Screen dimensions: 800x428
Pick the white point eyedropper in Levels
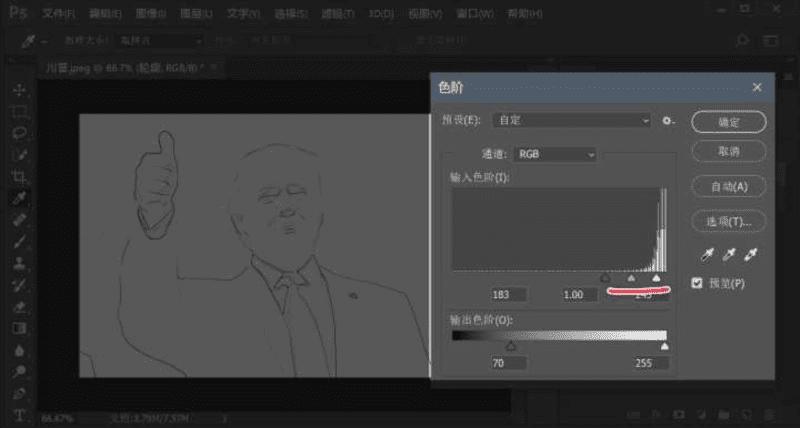tap(751, 255)
